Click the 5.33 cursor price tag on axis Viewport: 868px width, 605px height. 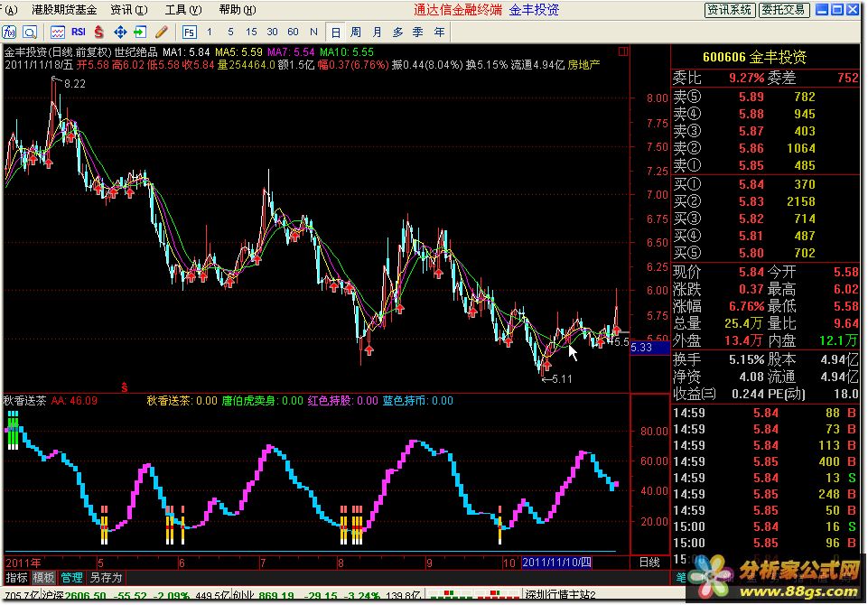(650, 348)
